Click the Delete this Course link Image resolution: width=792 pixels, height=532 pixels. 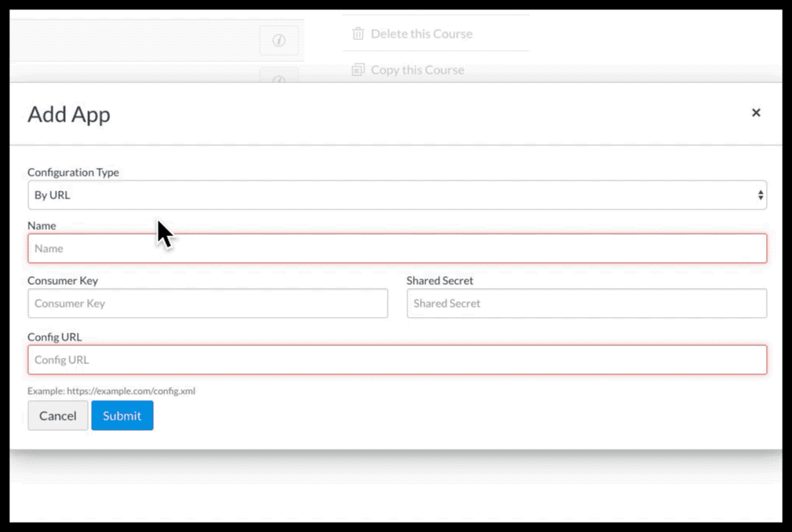coord(422,34)
